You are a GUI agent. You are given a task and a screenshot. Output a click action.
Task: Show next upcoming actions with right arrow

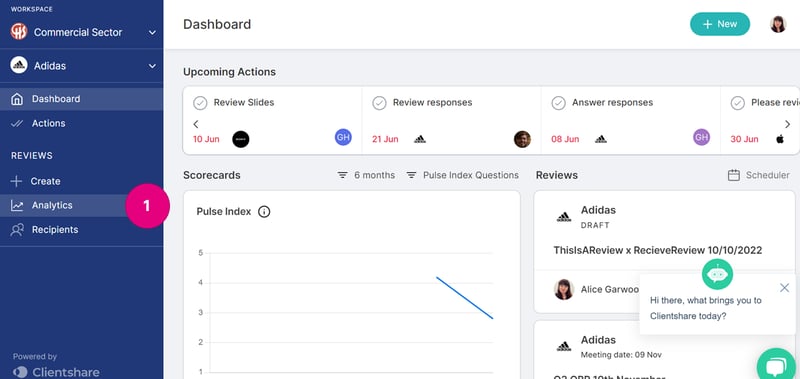pyautogui.click(x=787, y=124)
